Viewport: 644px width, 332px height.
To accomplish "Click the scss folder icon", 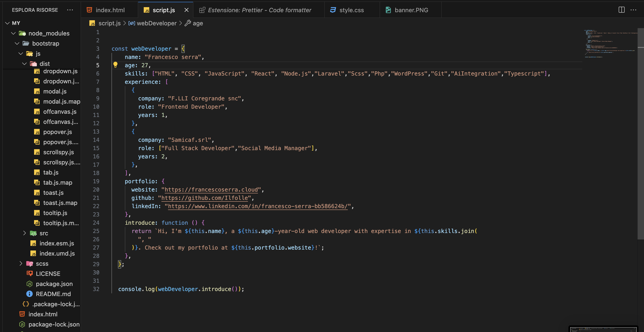I will [29, 264].
